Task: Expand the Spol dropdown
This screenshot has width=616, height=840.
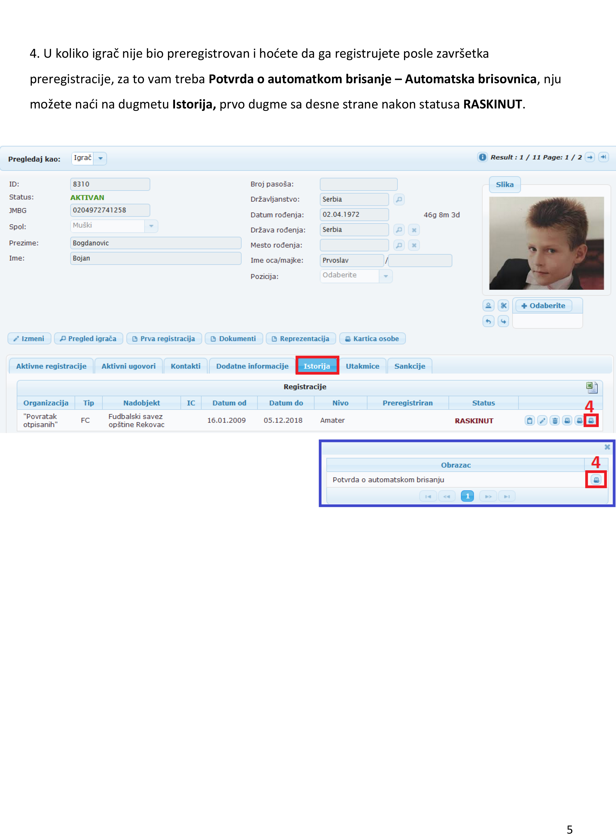Action: point(151,226)
